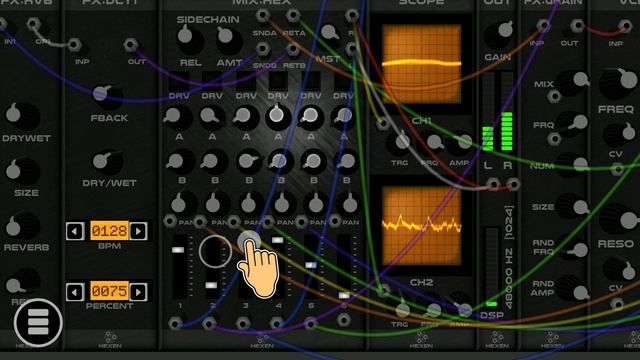This screenshot has width=640, height=360.
Task: Click the mixer channel 6 fader handle
Action: 344,295
